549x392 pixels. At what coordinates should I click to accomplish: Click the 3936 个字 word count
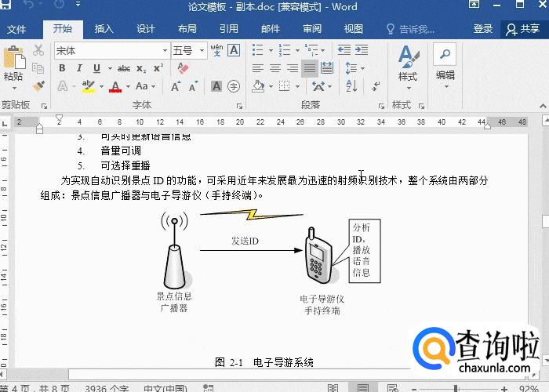point(107,389)
